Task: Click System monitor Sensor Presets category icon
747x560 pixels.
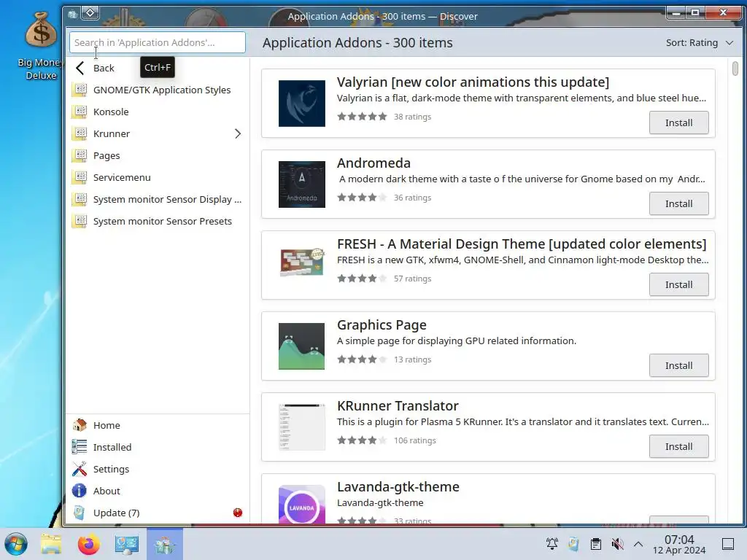Action: (x=80, y=221)
